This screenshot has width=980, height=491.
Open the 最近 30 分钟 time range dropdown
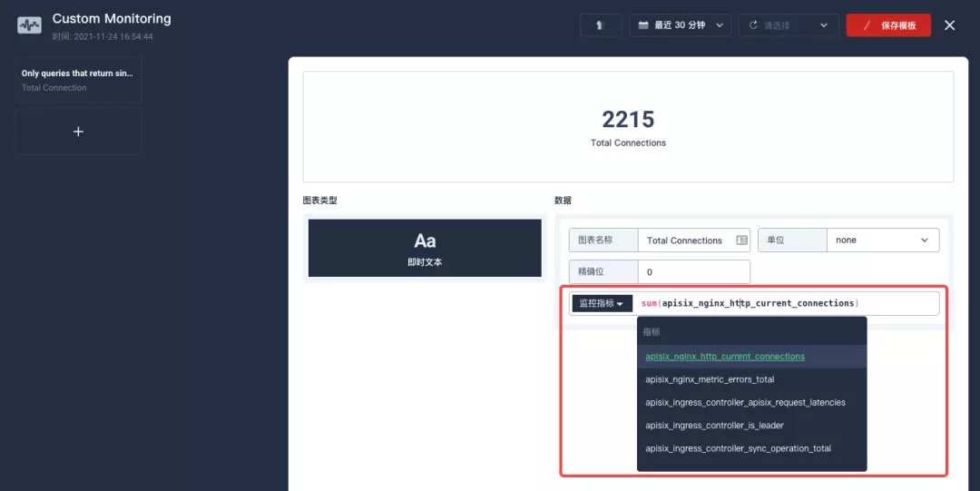tap(680, 25)
